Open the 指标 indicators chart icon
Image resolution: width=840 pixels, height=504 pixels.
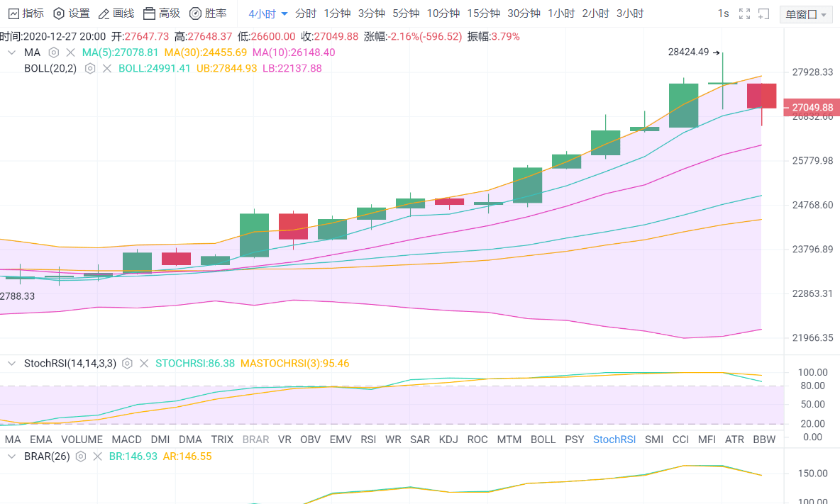coord(13,13)
